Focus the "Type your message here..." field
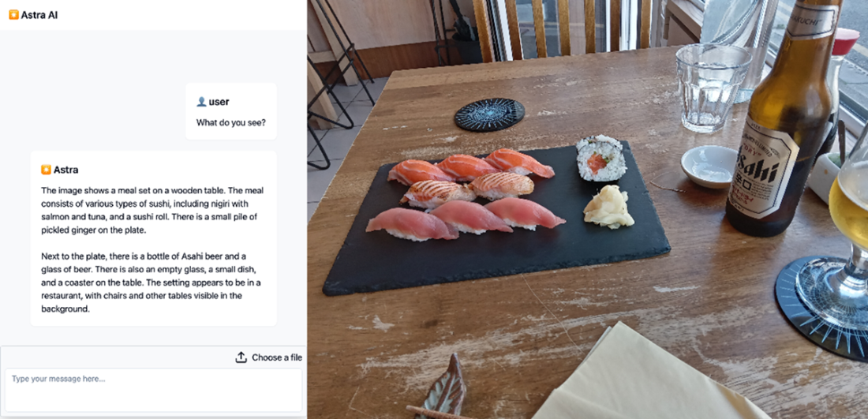Screen dimensions: 868x419 click(153, 390)
